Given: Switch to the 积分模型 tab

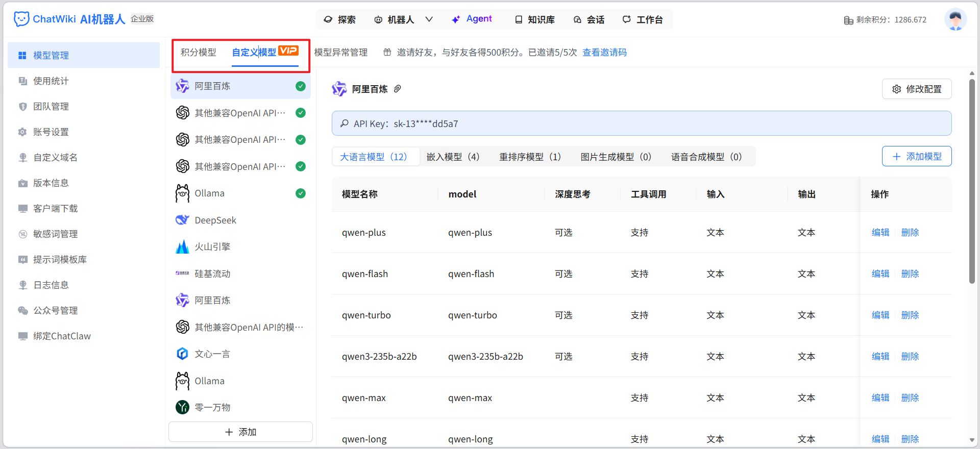Looking at the screenshot, I should click(199, 52).
